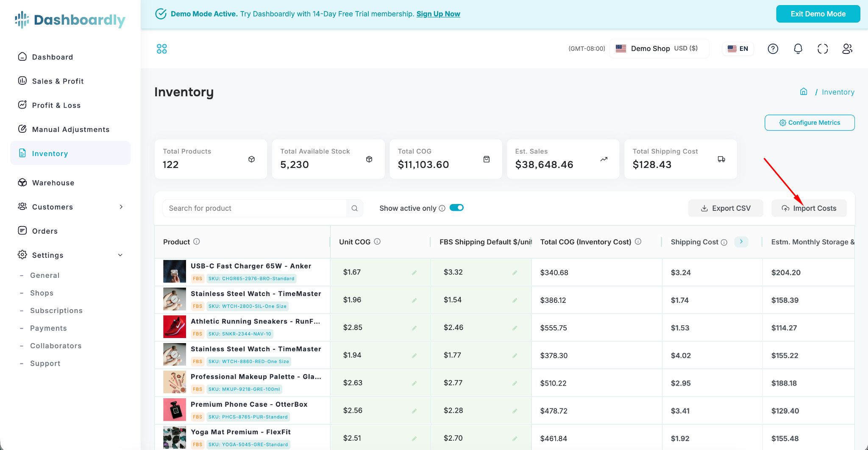Collapse the Settings sidebar section
The image size is (868, 450).
(x=120, y=255)
